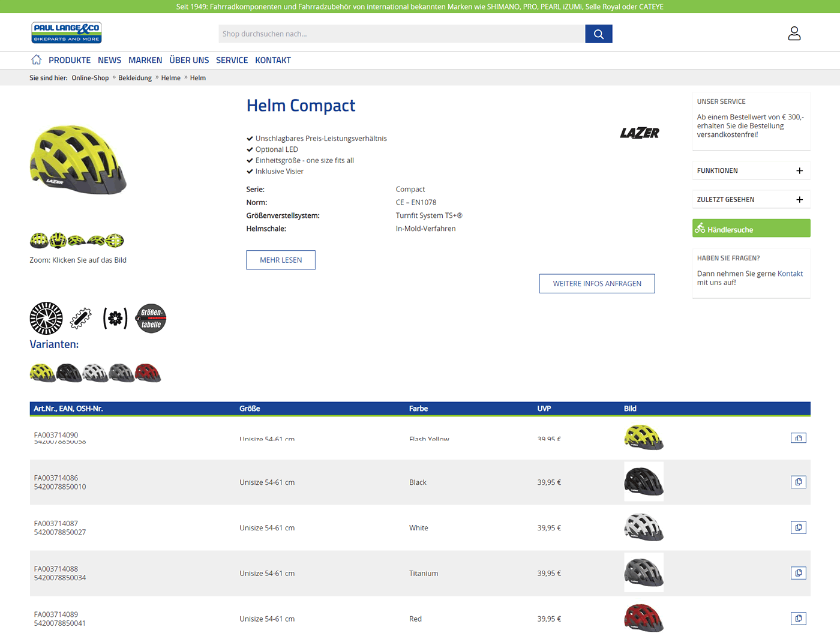Click the Turnfit System TS+ value
Viewport: 840px width, 636px height.
[429, 215]
